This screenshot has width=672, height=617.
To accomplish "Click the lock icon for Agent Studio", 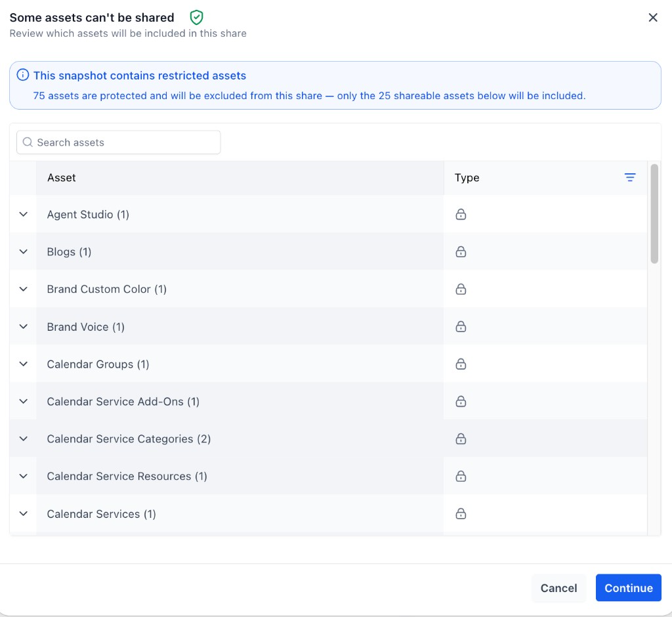I will (461, 215).
